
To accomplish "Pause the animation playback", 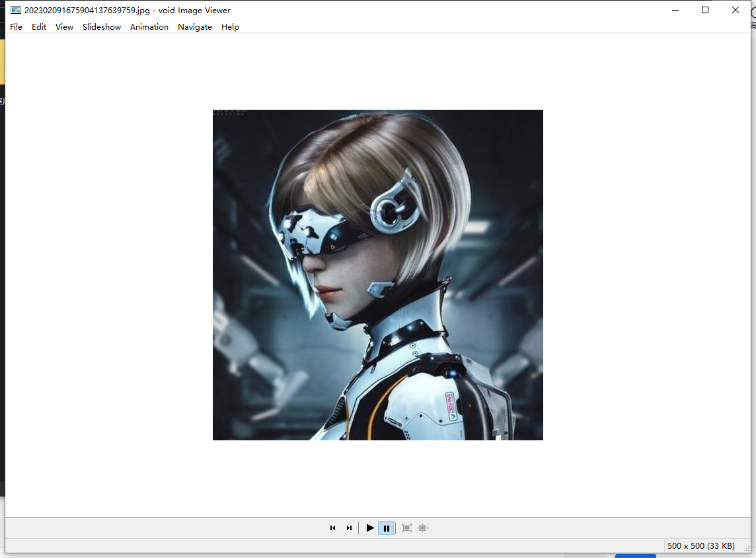I will coord(386,528).
